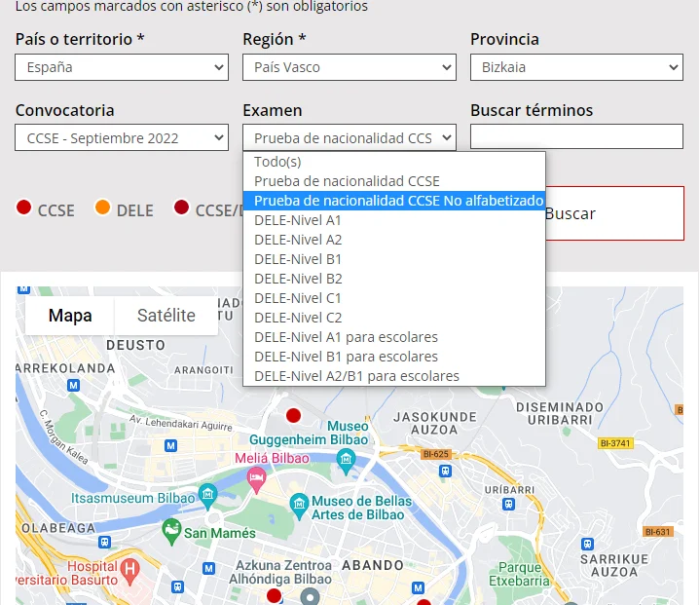
Task: Click metro icon left of Azkuna Zentroa
Action: click(208, 568)
